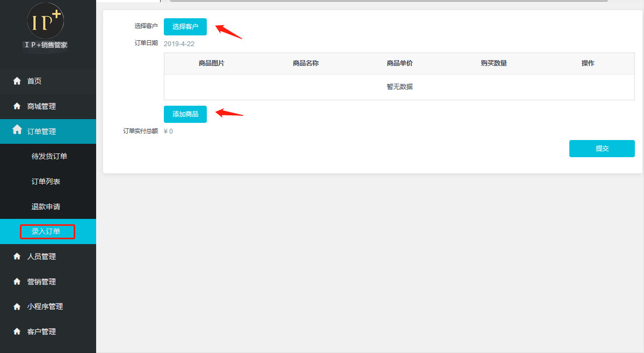This screenshot has width=644, height=353.
Task: Click the house icon next to 商城管理
Action: coord(17,106)
